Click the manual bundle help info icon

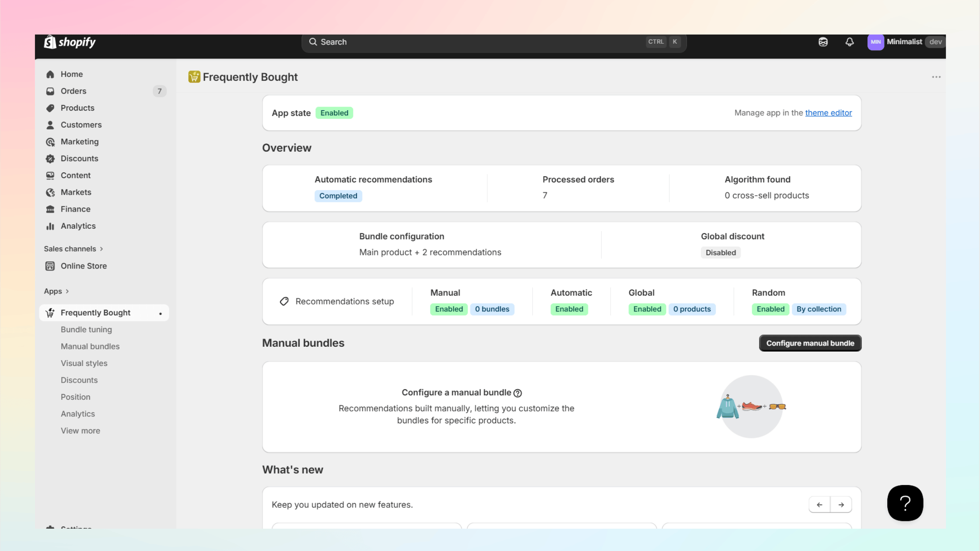pos(518,393)
